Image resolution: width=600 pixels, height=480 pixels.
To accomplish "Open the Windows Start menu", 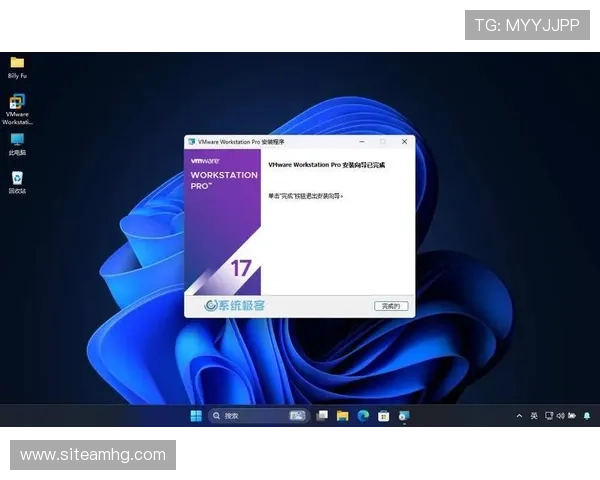I will click(195, 415).
